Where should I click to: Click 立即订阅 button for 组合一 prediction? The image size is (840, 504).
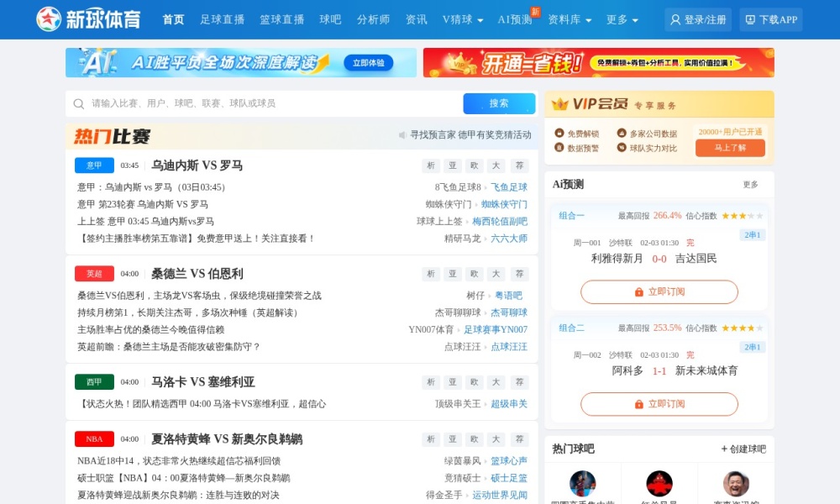659,292
